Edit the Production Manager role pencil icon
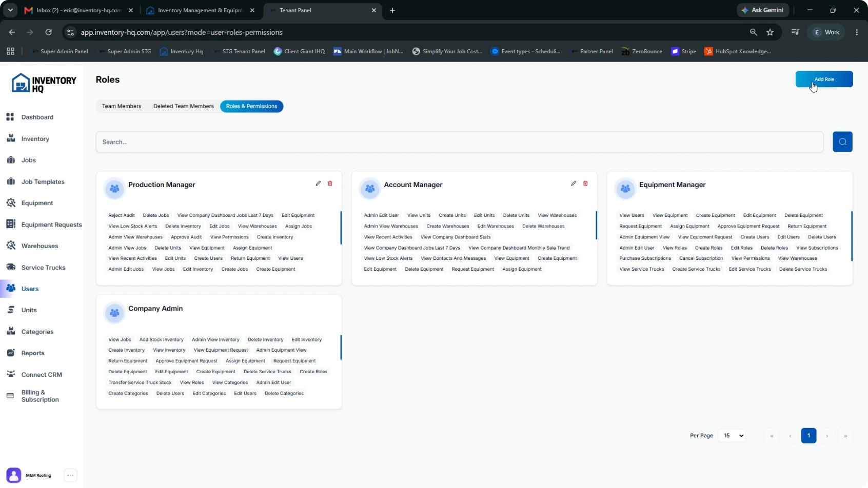Viewport: 868px width, 488px height. point(318,184)
